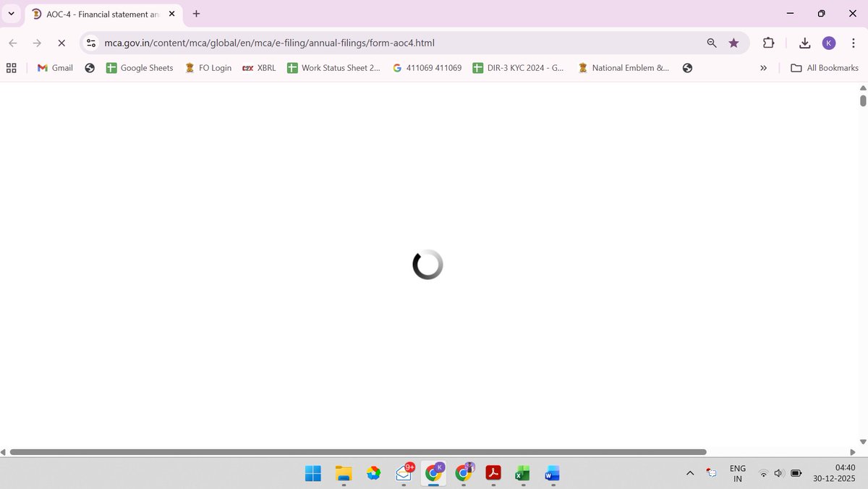This screenshot has width=868, height=489.
Task: Go back to the previous page
Action: pos(12,43)
